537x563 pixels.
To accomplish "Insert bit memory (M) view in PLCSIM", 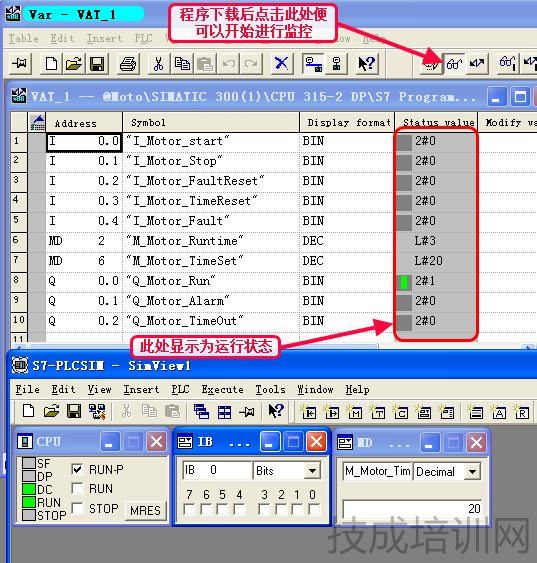I will [355, 413].
